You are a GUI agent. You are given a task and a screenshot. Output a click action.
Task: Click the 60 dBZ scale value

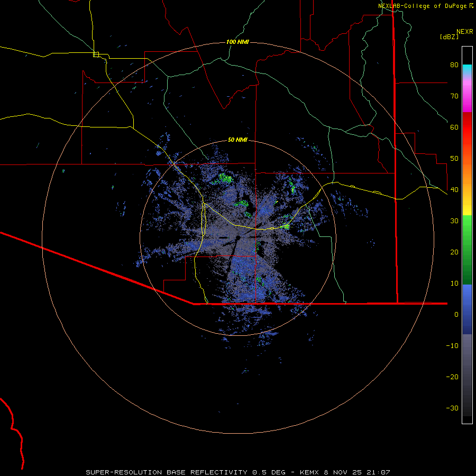454,127
